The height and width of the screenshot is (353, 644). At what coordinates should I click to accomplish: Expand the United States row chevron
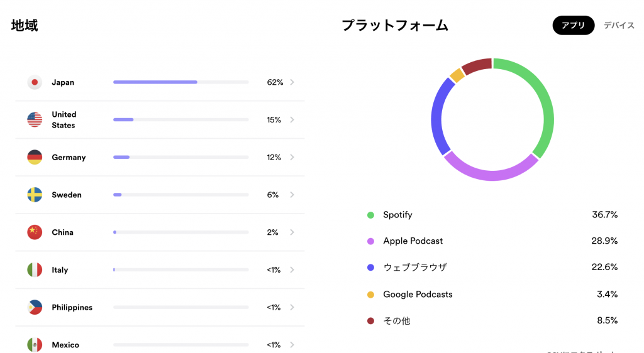point(292,120)
